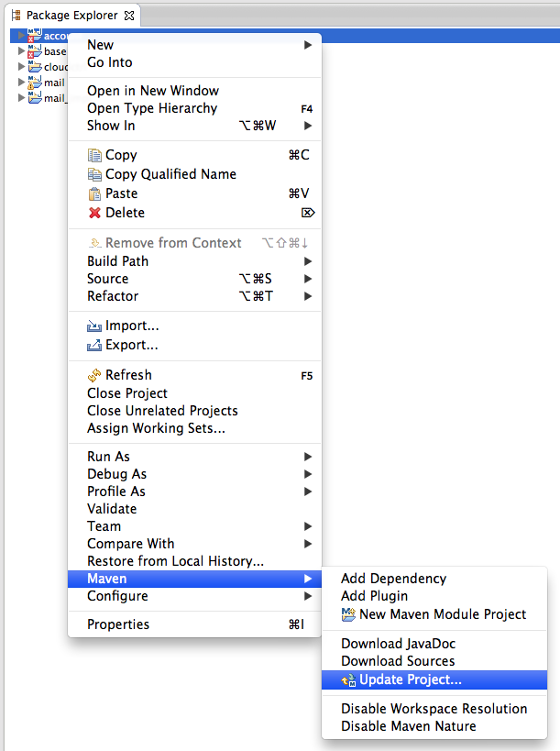Click Download Sources in Maven submenu

pyautogui.click(x=398, y=661)
